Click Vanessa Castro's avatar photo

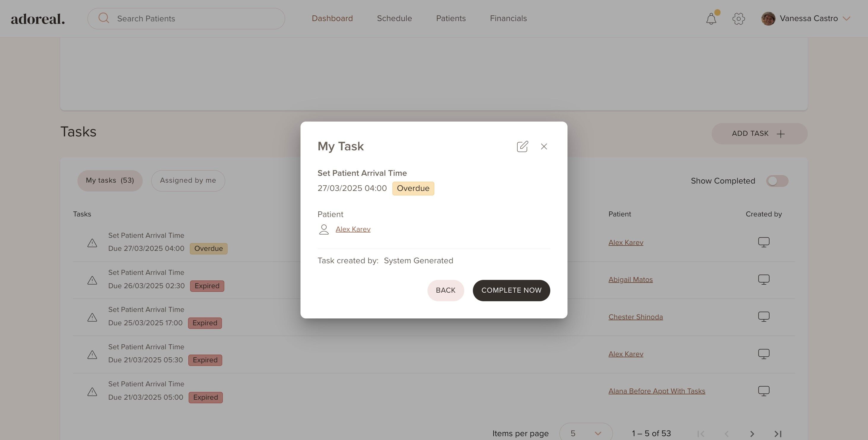(x=768, y=18)
